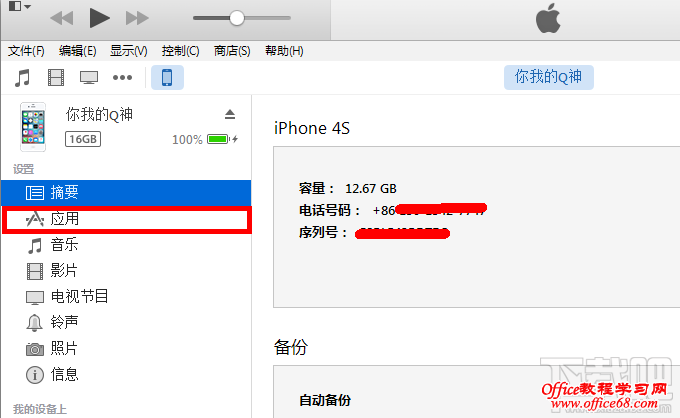Select 应用 in the sidebar
This screenshot has width=680, height=418.
tap(127, 219)
